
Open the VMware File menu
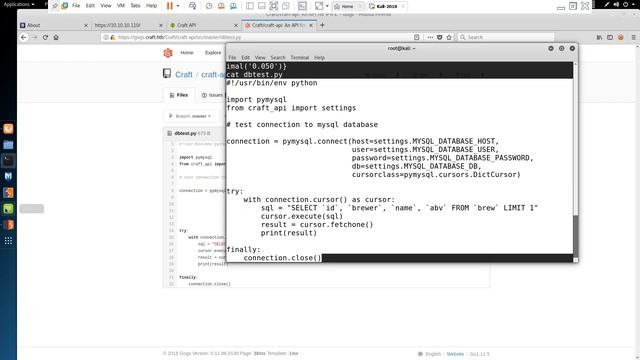coord(76,6)
